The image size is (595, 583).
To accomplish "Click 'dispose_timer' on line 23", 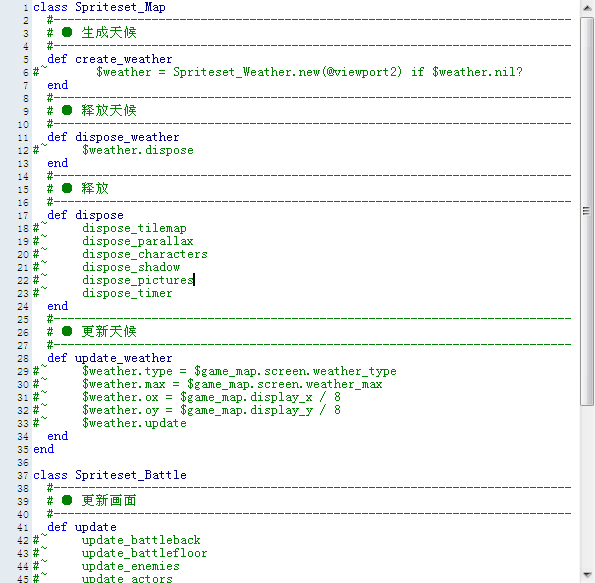I will 127,293.
